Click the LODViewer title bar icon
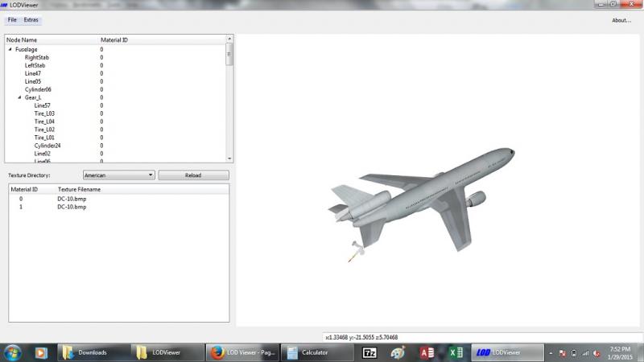 pyautogui.click(x=4, y=5)
